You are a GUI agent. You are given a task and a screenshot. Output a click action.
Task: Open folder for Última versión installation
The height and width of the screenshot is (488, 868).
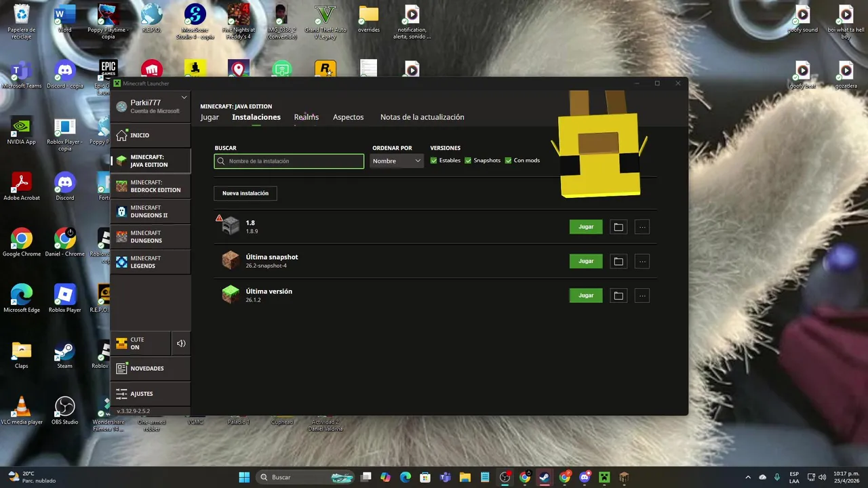pos(618,296)
